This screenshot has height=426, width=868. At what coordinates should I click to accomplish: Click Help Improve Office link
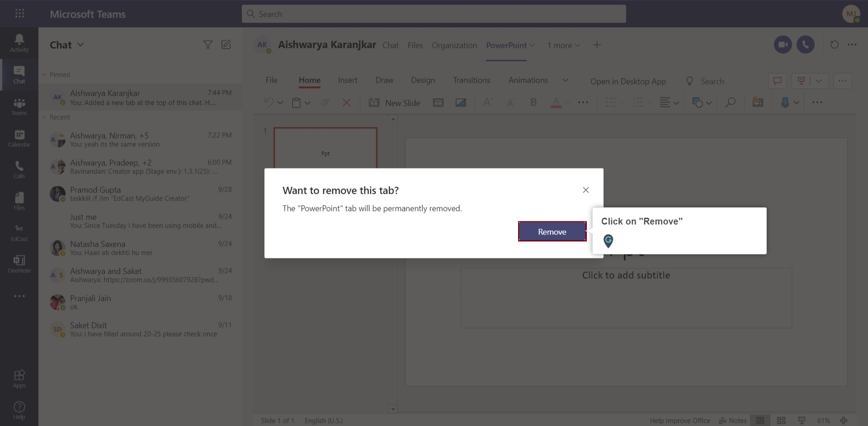click(680, 421)
